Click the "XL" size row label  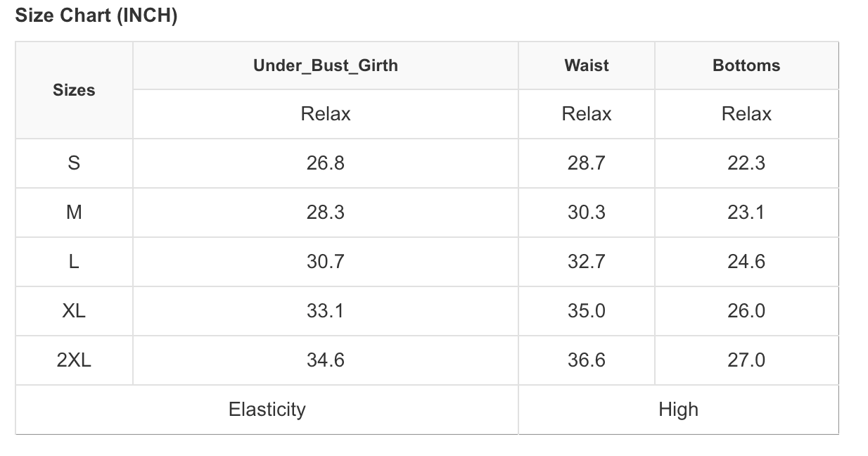click(x=74, y=311)
